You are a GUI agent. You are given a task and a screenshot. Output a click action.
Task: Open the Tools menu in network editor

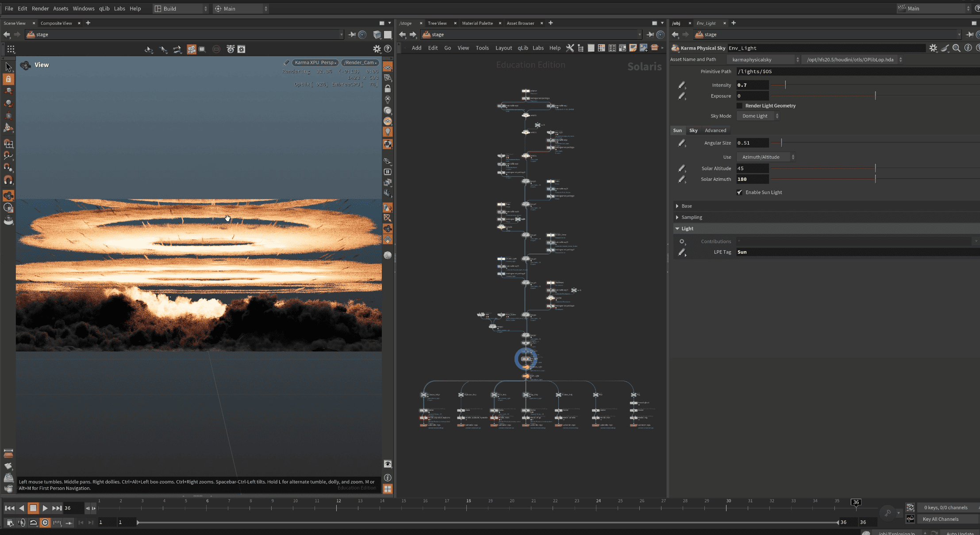(x=482, y=48)
